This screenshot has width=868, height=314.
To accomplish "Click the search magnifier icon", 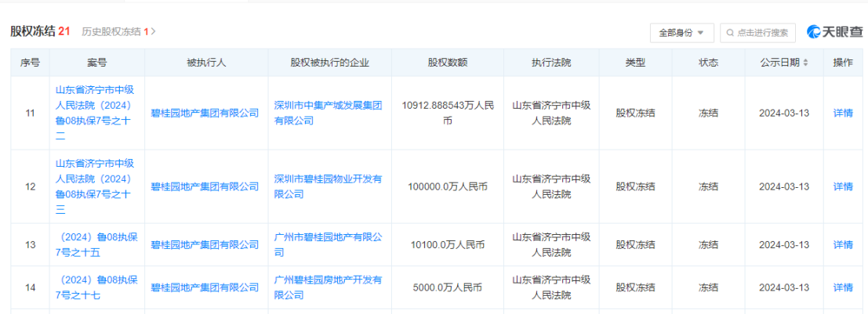I will (x=730, y=33).
